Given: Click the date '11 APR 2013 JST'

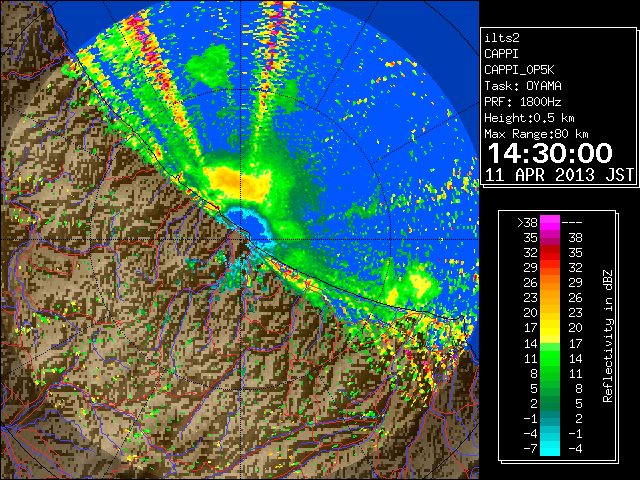Looking at the screenshot, I should point(560,175).
